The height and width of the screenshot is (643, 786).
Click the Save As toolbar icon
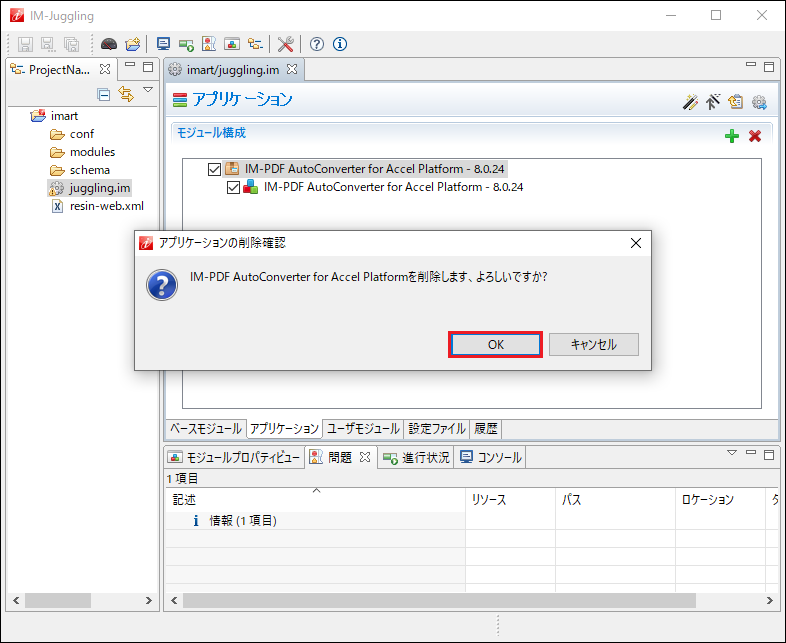[x=48, y=44]
